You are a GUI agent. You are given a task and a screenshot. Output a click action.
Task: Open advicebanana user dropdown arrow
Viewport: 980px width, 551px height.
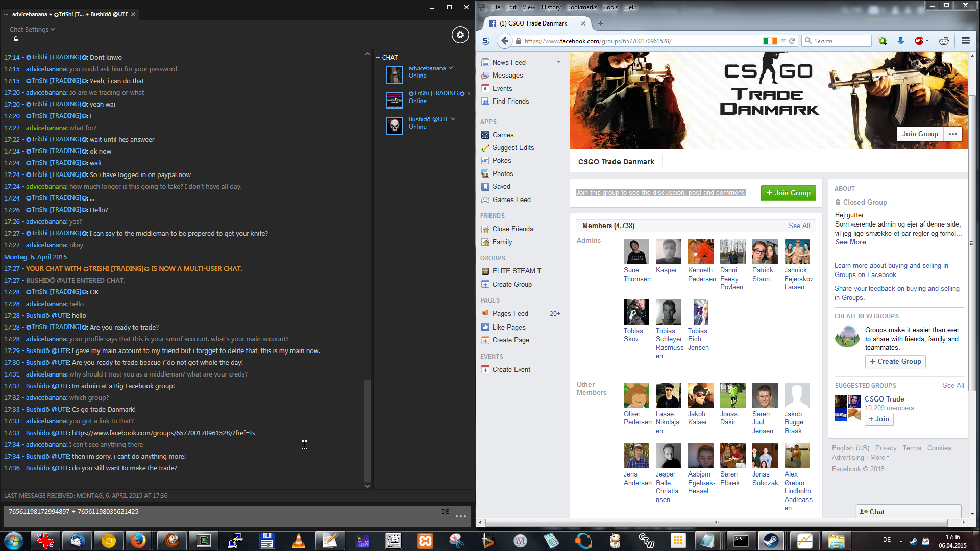click(x=451, y=68)
